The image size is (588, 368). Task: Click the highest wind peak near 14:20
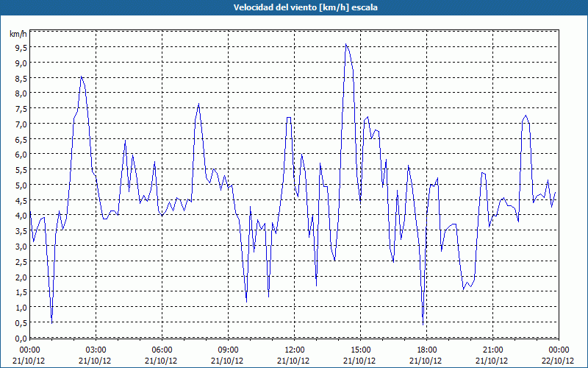345,44
